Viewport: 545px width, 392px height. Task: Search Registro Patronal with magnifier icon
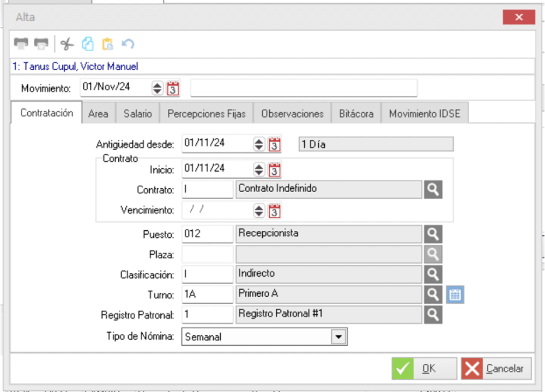pos(433,315)
